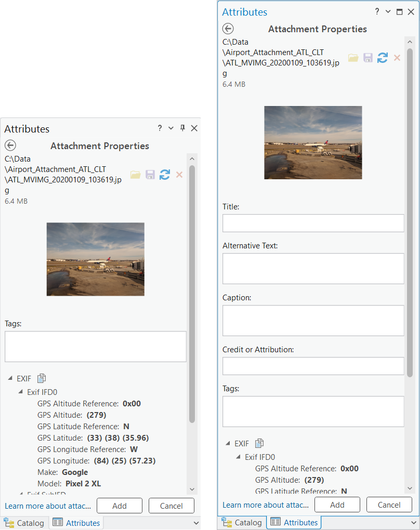The image size is (420, 530).
Task: Open options chevron in the right pane title
Action: tap(388, 12)
